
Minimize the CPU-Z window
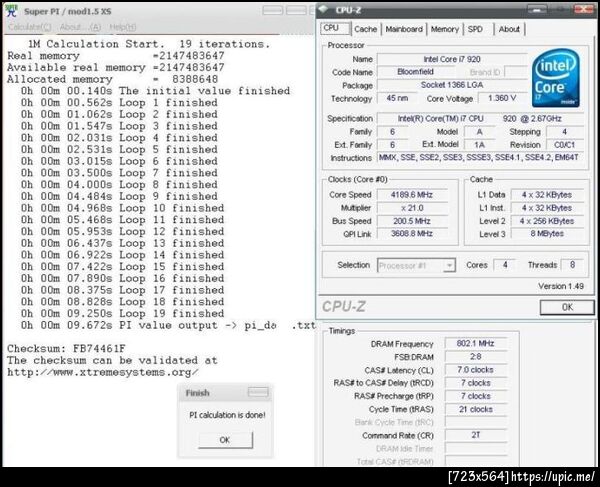536,10
